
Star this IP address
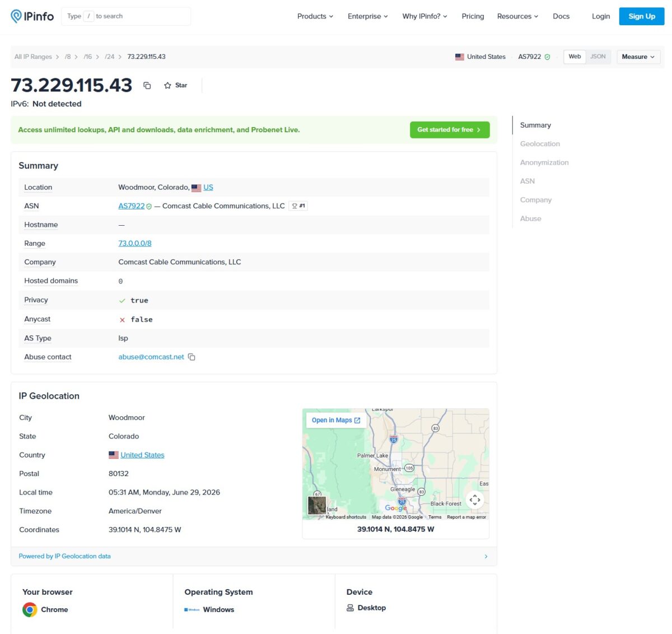[x=175, y=86]
